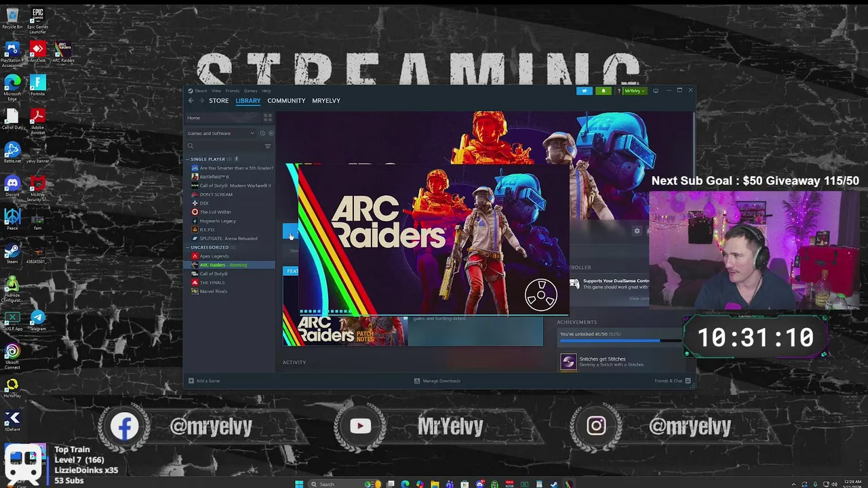Open the Steam menu
The height and width of the screenshot is (488, 868).
point(201,90)
